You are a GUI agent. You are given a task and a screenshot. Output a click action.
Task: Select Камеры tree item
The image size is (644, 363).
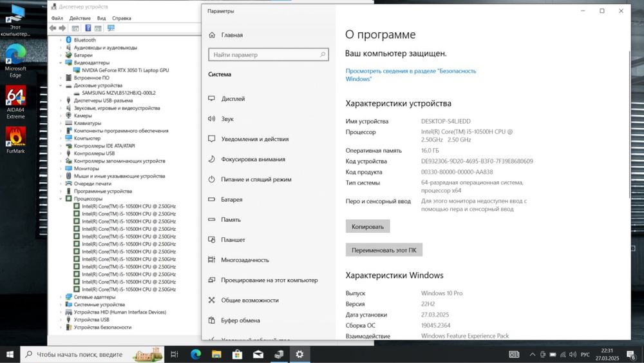tap(82, 115)
